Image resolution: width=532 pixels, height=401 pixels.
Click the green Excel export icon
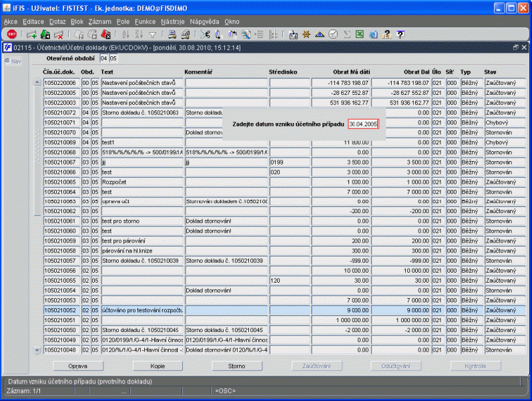(360, 34)
